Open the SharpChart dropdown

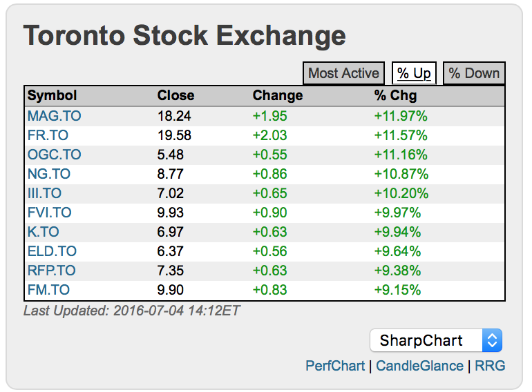click(436, 340)
